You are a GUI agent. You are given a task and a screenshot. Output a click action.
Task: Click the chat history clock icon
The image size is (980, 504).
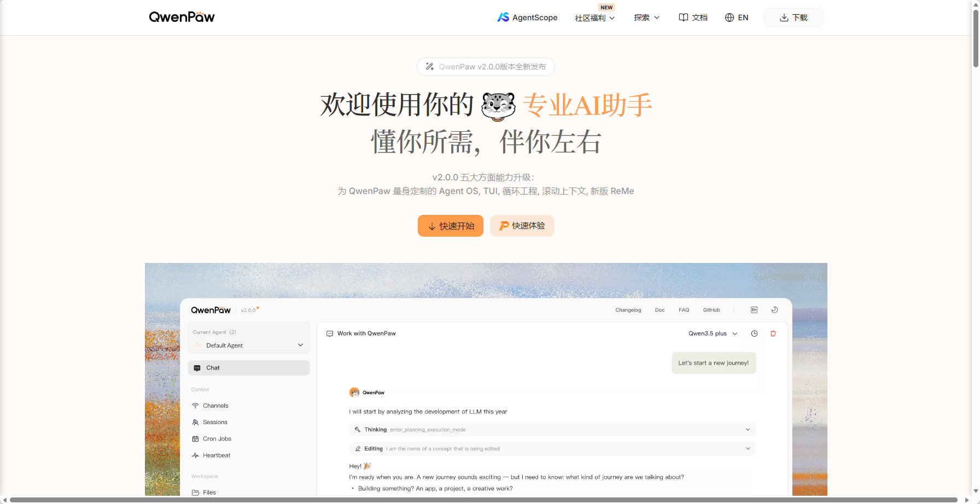coord(754,333)
